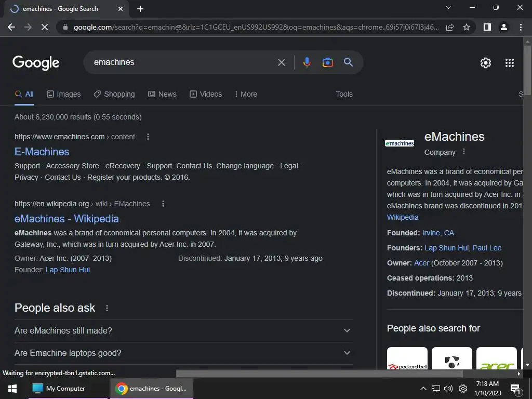Open the More search options menu
Screen dimensions: 532x399
(x=246, y=95)
